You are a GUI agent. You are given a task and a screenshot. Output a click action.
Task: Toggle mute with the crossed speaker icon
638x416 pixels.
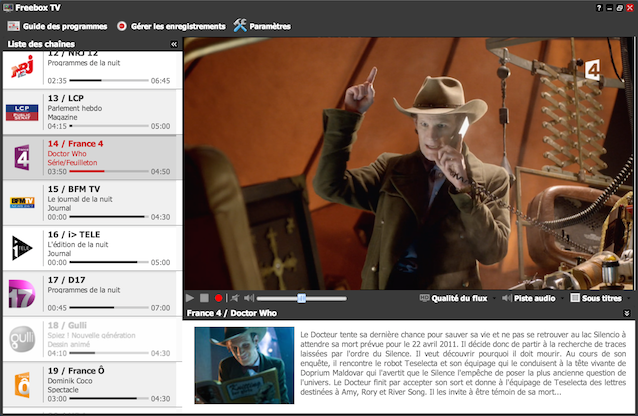click(x=235, y=298)
